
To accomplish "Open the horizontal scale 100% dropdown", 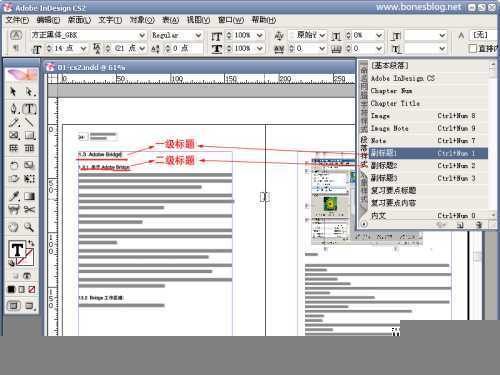I will coord(260,49).
